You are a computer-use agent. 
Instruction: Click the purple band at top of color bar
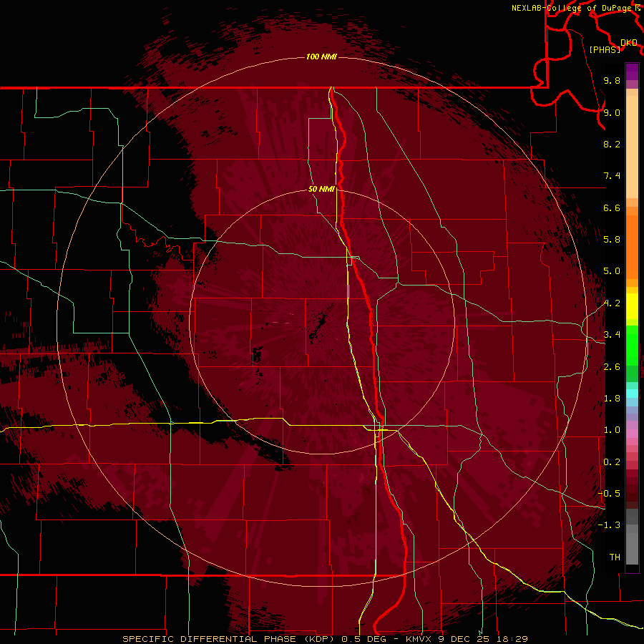[x=632, y=72]
